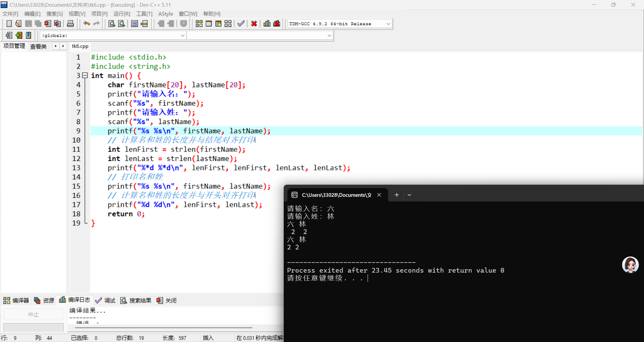The height and width of the screenshot is (342, 644).
Task: Open the terminal tab options chevron
Action: (x=409, y=195)
